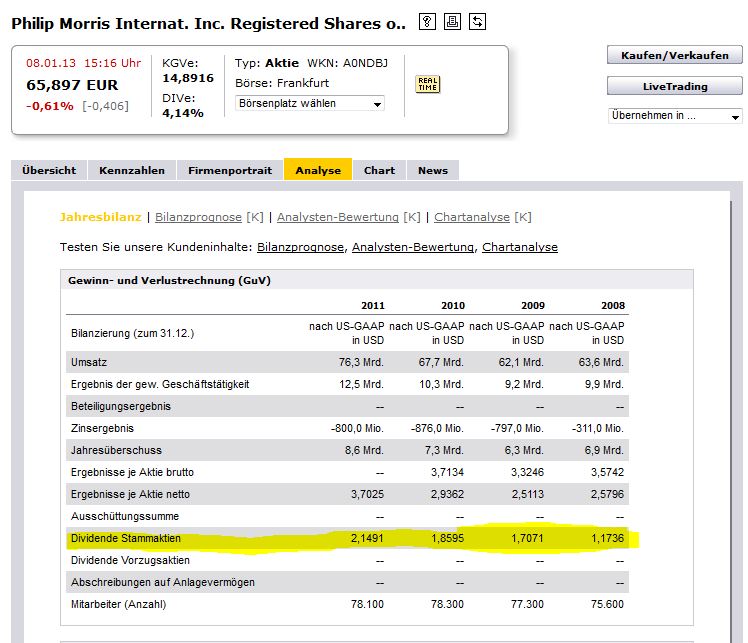This screenshot has width=748, height=643.
Task: Select the Analyse tab
Action: click(x=318, y=170)
